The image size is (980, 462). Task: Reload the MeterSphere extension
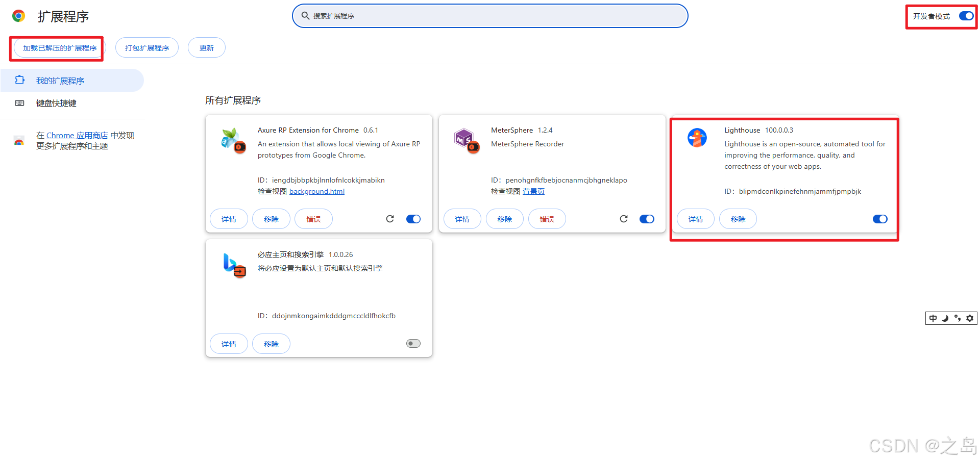click(624, 219)
